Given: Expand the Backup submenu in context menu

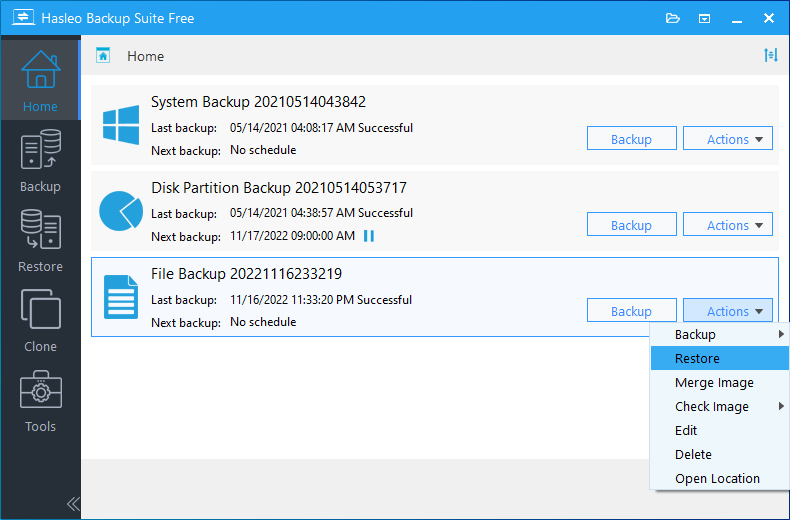Looking at the screenshot, I should 720,335.
